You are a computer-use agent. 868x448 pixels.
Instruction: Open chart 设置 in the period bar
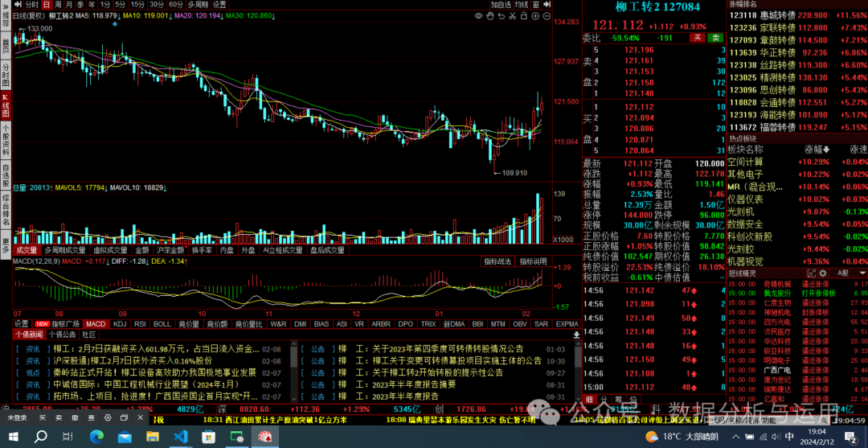(x=219, y=5)
